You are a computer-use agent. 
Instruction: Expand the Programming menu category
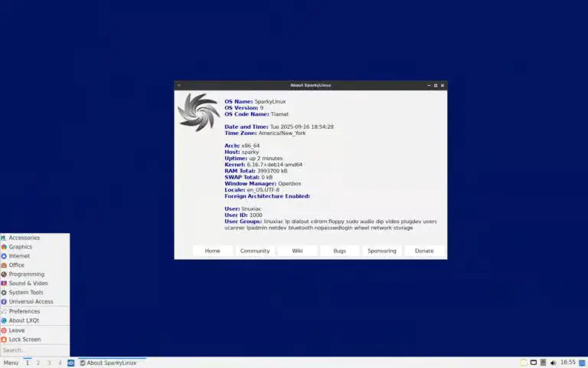(26, 274)
